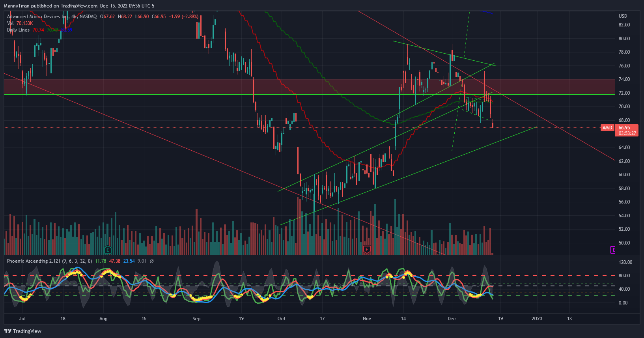Click the 50.00 price axis label
This screenshot has height=338, width=644.
(x=624, y=243)
